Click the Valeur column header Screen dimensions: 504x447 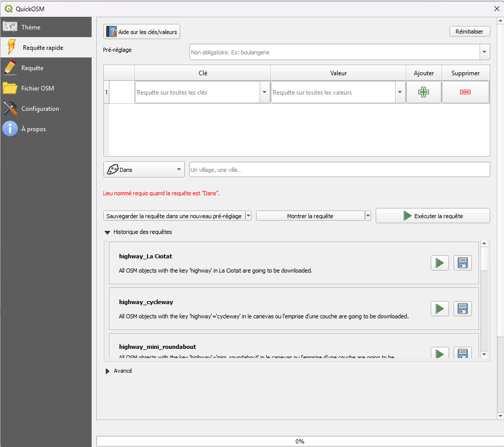339,73
